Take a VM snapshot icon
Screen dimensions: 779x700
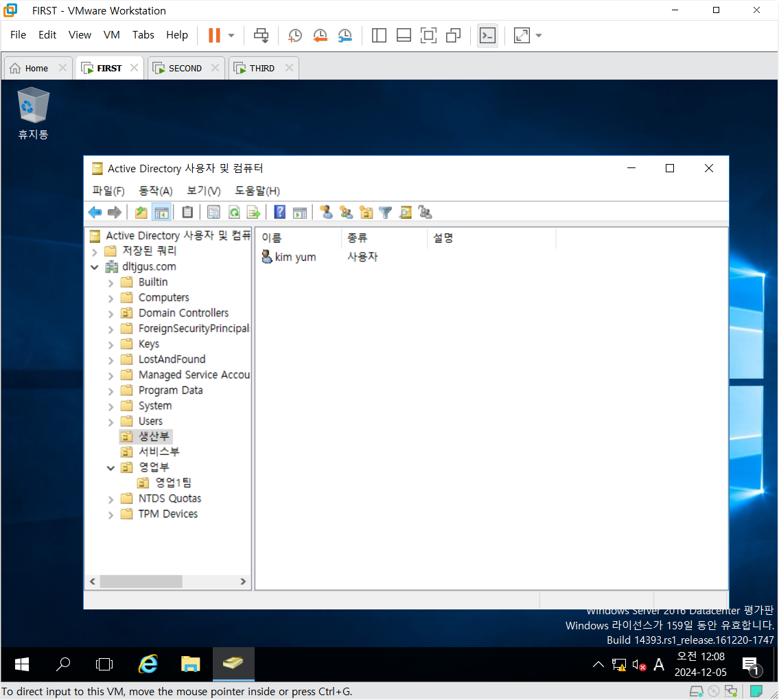coord(295,35)
